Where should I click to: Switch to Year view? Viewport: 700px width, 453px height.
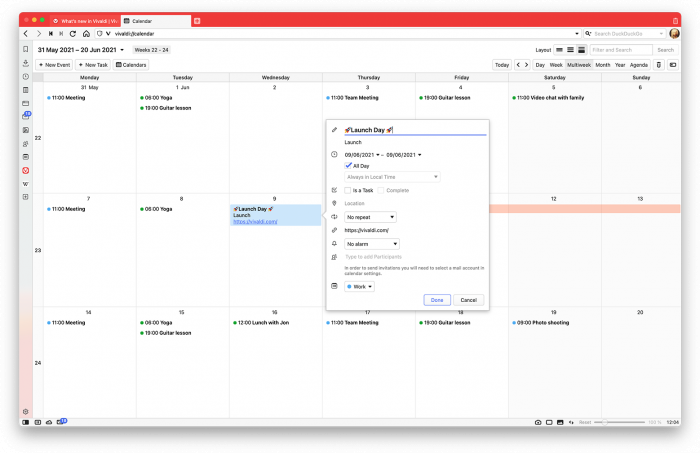point(620,65)
